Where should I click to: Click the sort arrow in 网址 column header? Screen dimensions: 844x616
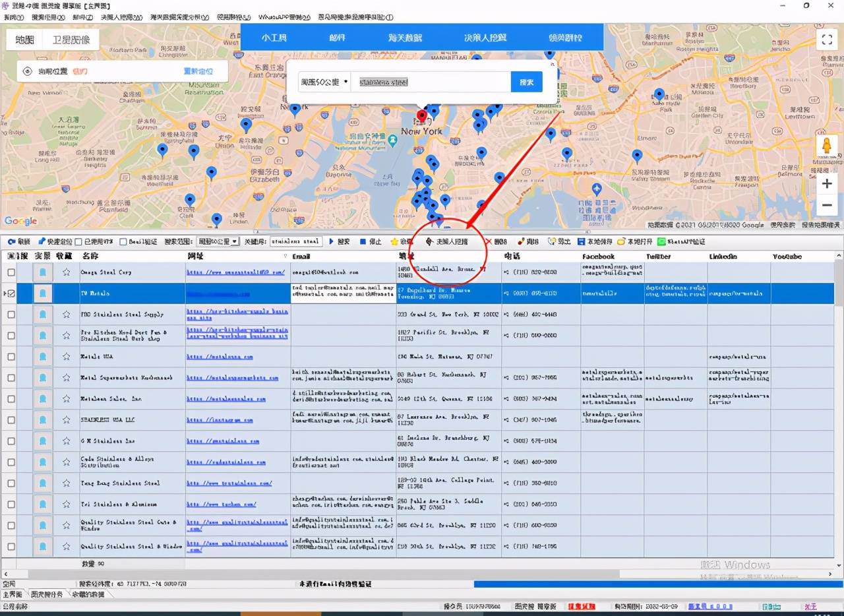pyautogui.click(x=286, y=257)
